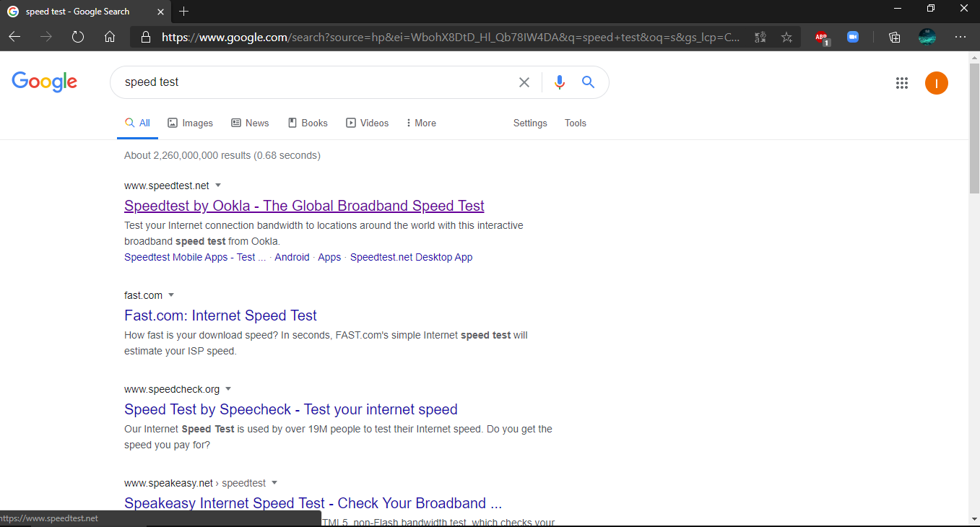Reload the page with the refresh icon
This screenshot has width=980, height=527.
[78, 37]
